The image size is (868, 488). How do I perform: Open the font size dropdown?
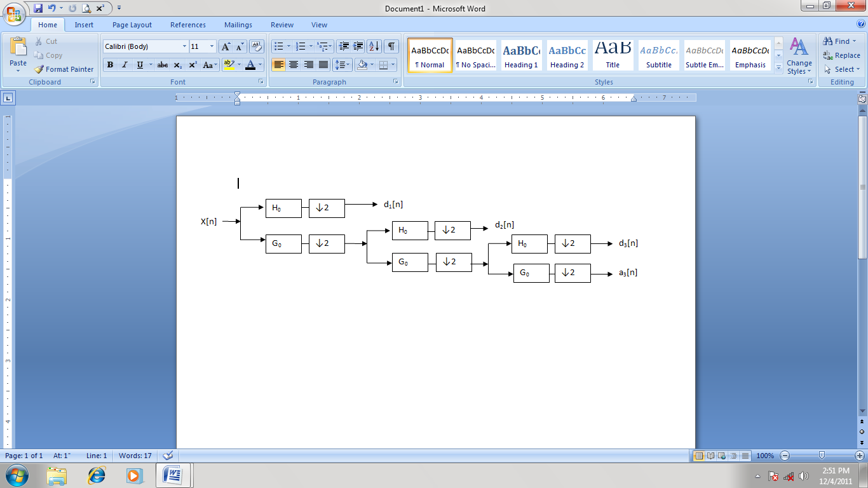[212, 46]
